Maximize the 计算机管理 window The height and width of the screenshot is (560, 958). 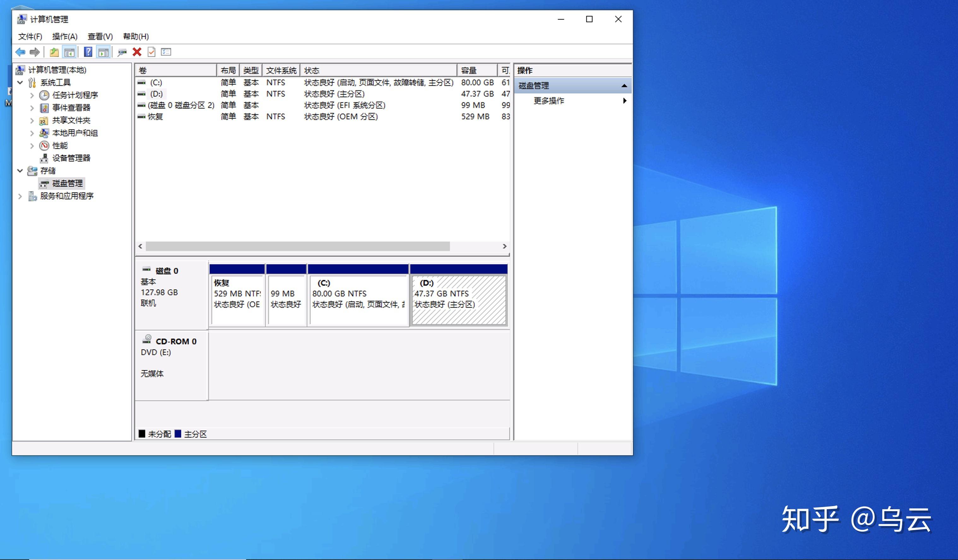[x=589, y=19]
